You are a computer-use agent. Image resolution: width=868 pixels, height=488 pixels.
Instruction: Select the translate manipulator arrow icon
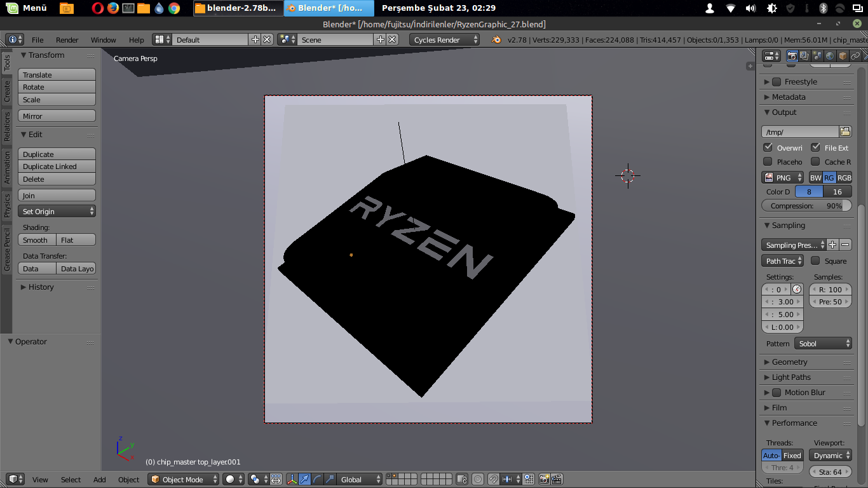304,479
